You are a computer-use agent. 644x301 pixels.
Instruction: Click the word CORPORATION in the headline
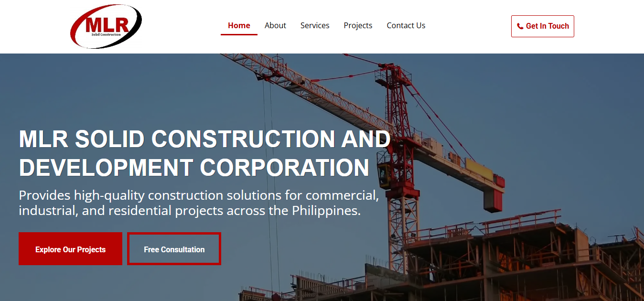tap(284, 168)
